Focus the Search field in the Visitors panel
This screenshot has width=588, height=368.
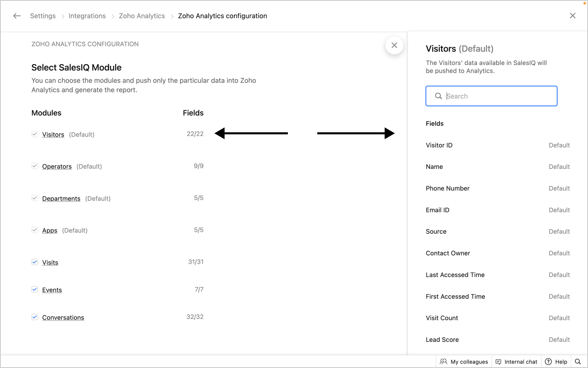[x=491, y=96]
